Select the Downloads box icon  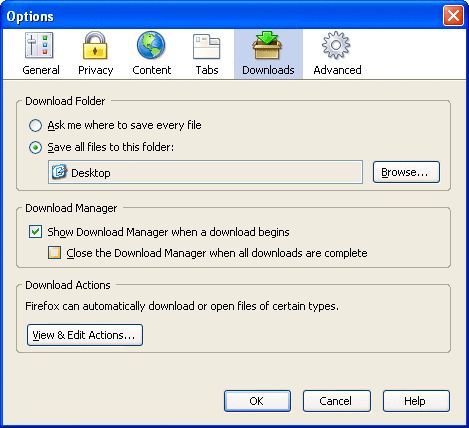(268, 45)
